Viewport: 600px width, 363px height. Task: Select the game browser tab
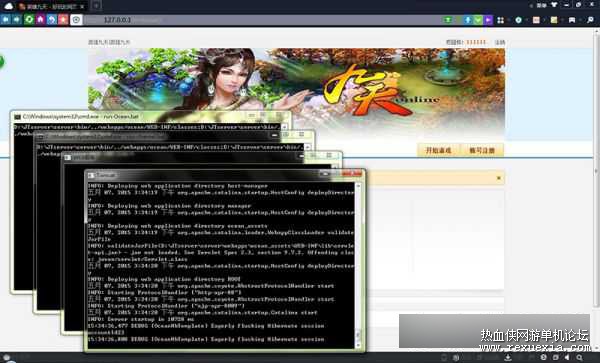(52, 6)
